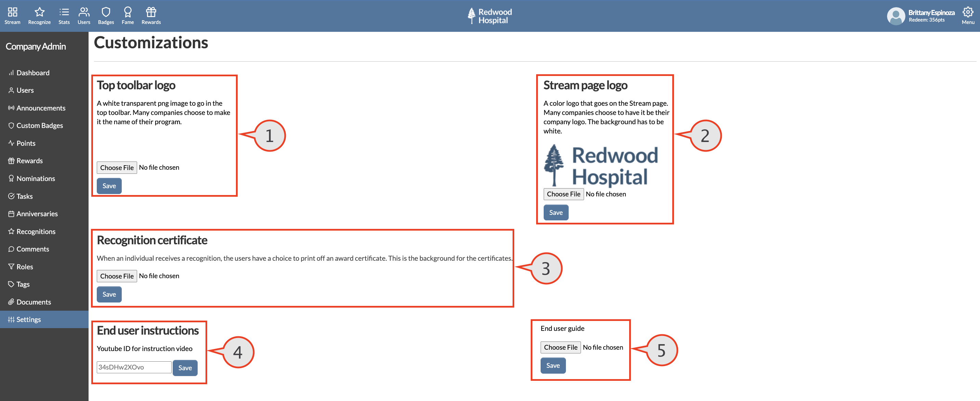Save the End user guide upload
Viewport: 980px width, 401px height.
click(x=553, y=365)
